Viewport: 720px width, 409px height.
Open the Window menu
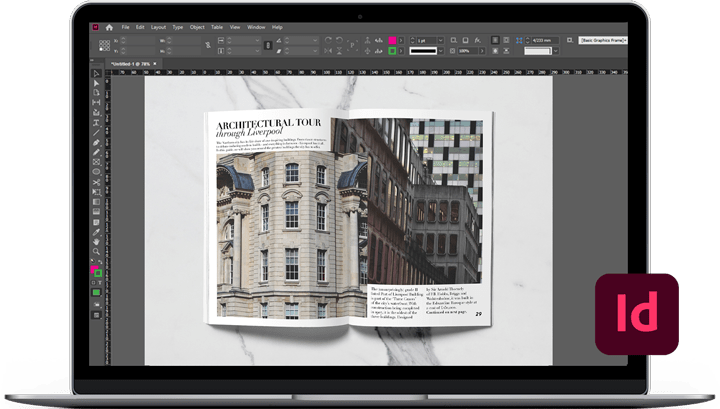(x=256, y=27)
